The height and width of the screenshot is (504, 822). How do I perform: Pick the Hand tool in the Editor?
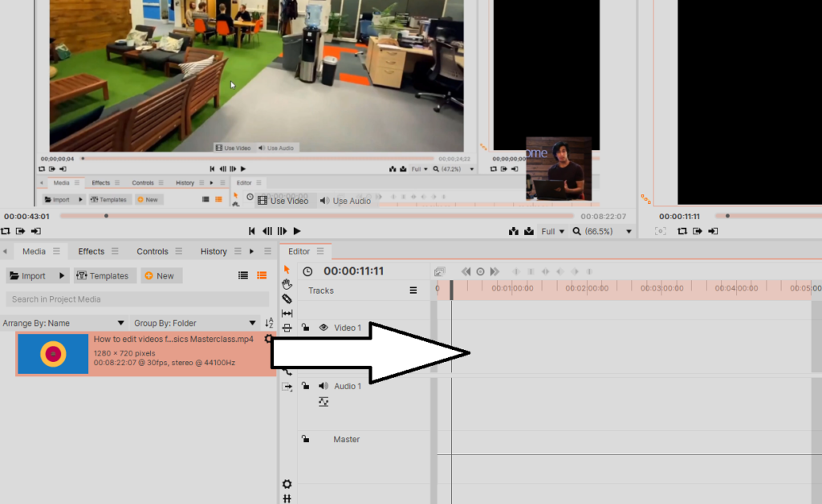(x=287, y=284)
